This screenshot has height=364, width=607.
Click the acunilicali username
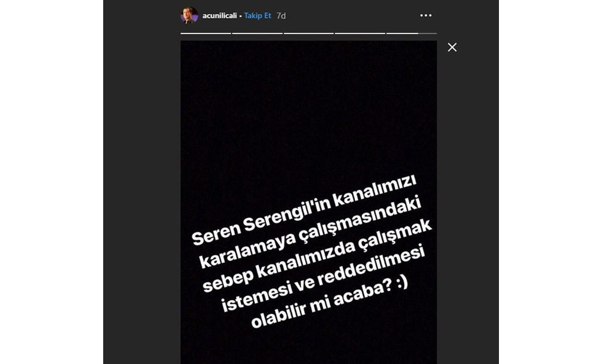pyautogui.click(x=220, y=16)
